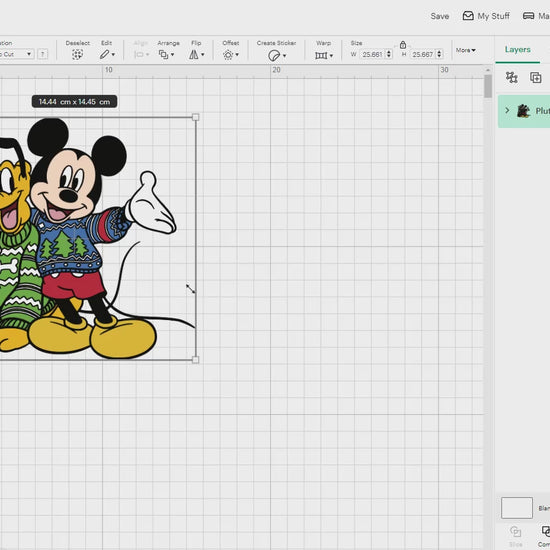The height and width of the screenshot is (550, 550).
Task: Open the More dropdown menu
Action: tap(465, 50)
